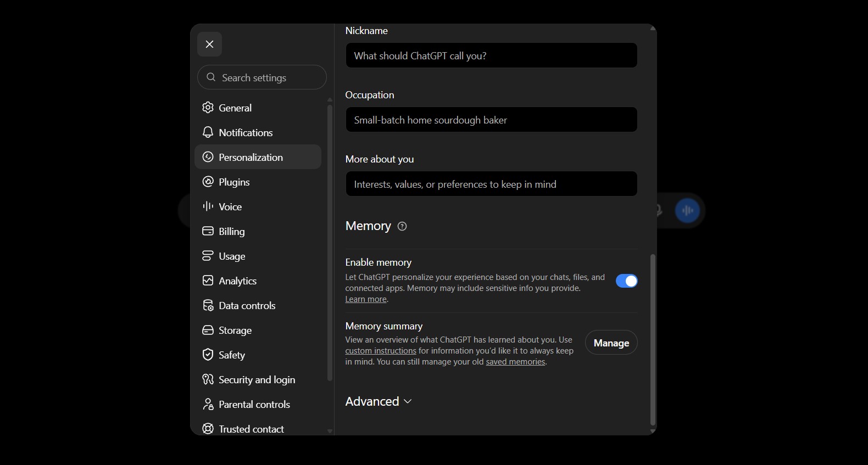868x465 pixels.
Task: Click the Usage icon
Action: point(208,256)
